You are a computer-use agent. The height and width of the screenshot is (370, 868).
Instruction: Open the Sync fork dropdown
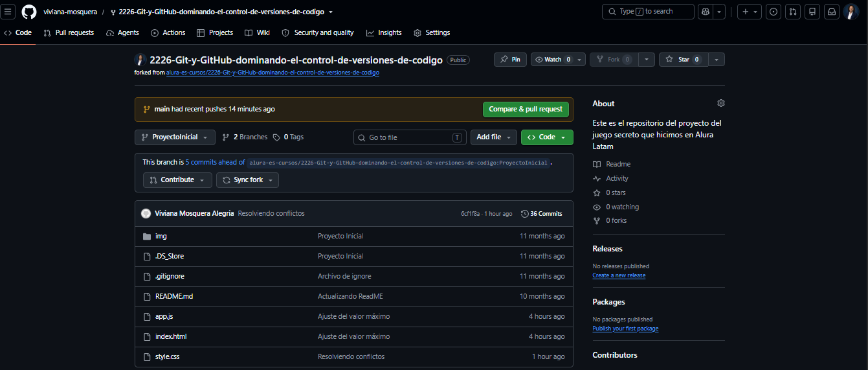point(247,180)
